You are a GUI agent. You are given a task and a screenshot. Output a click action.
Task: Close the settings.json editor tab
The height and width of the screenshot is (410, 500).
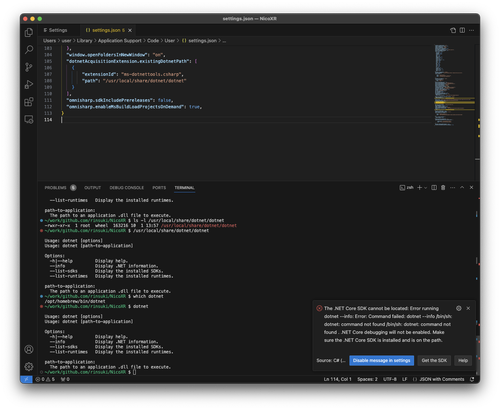coord(130,30)
